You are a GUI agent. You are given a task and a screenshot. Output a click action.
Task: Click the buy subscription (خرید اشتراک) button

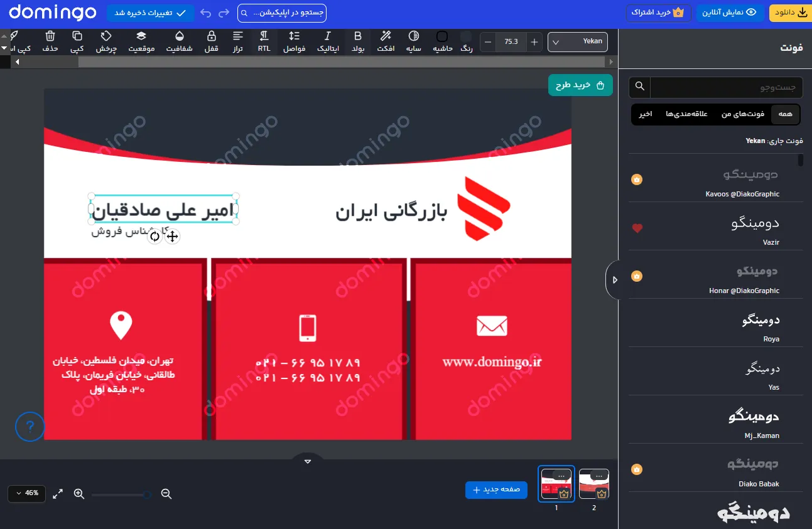tap(659, 13)
